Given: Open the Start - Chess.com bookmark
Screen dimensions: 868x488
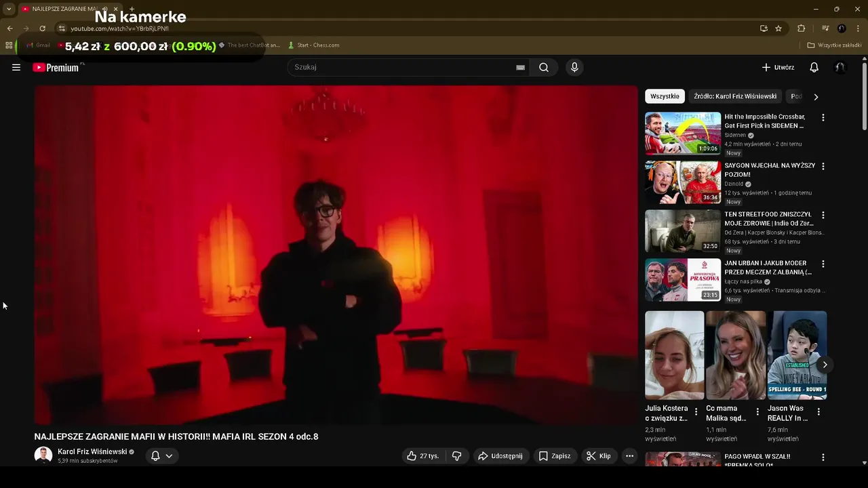Looking at the screenshot, I should pyautogui.click(x=313, y=45).
